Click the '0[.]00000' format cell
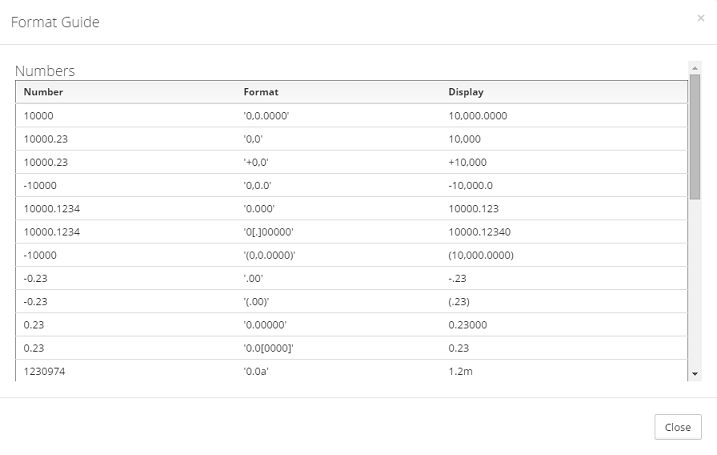This screenshot has height=455, width=717. coord(268,232)
